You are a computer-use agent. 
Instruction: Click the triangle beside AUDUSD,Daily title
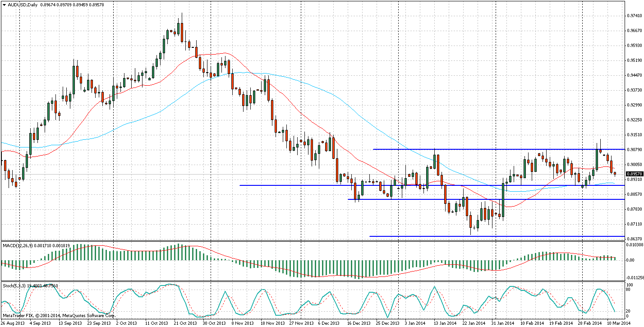point(4,5)
